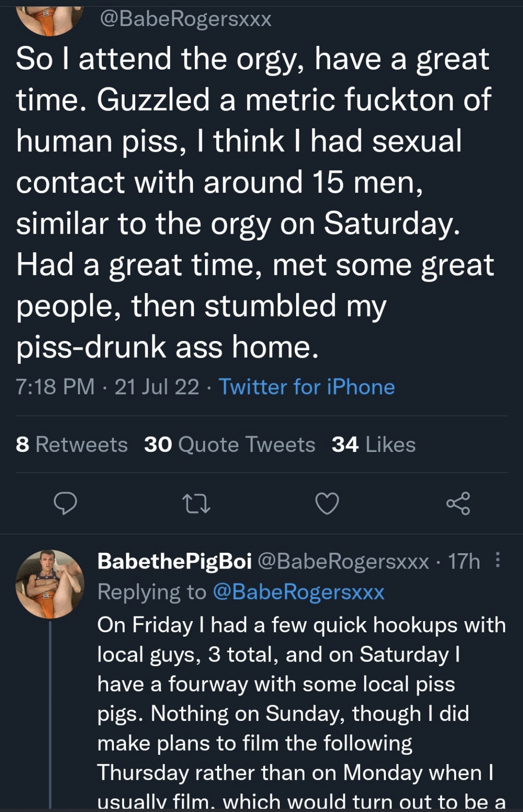The image size is (523, 812).
Task: Tap the 7:18 PM timestamp
Action: [55, 387]
